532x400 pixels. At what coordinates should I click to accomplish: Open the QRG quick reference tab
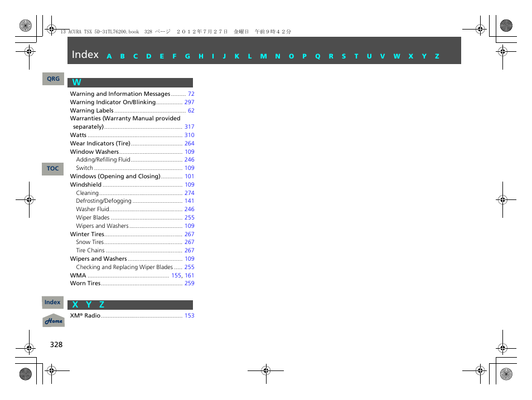[53, 79]
